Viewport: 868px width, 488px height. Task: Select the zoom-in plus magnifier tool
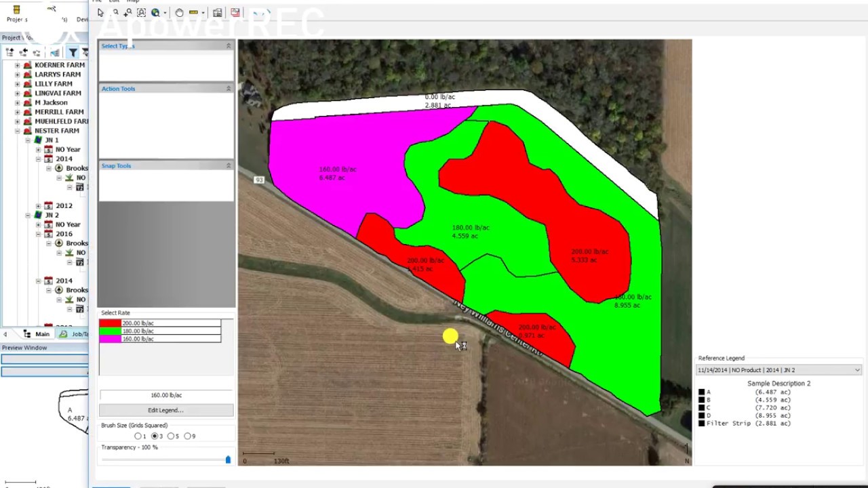[127, 12]
